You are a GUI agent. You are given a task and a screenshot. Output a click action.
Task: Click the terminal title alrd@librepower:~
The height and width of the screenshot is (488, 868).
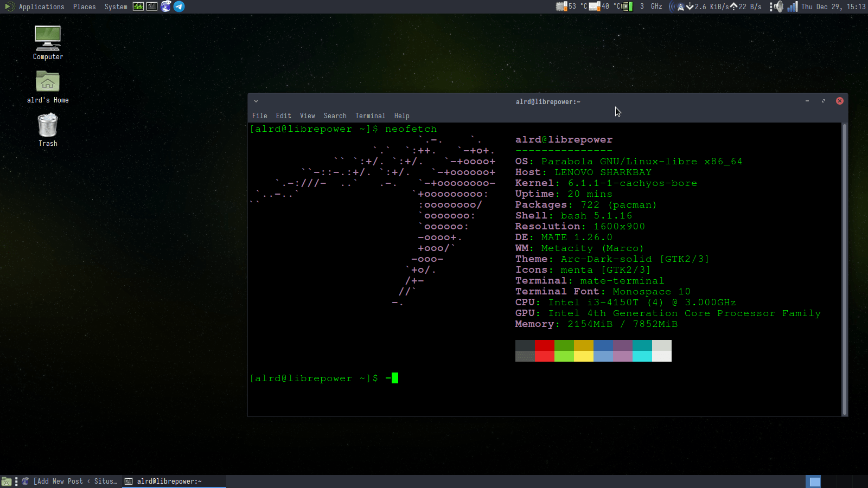(548, 101)
